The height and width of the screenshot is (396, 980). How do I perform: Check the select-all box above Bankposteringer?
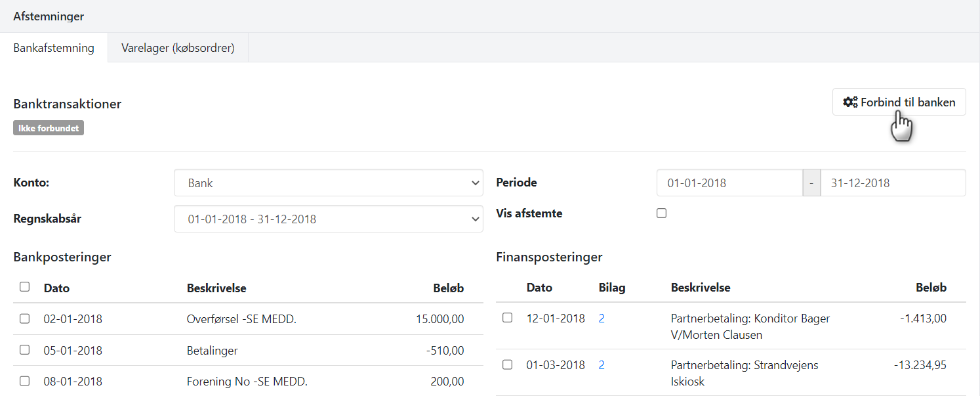pyautogui.click(x=24, y=287)
